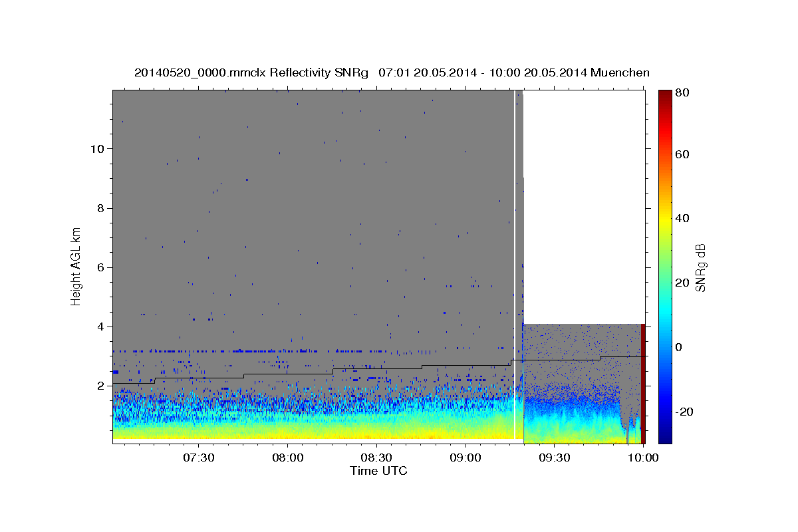Click the 09:30 time tick label
The width and height of the screenshot is (798, 532).
554,458
